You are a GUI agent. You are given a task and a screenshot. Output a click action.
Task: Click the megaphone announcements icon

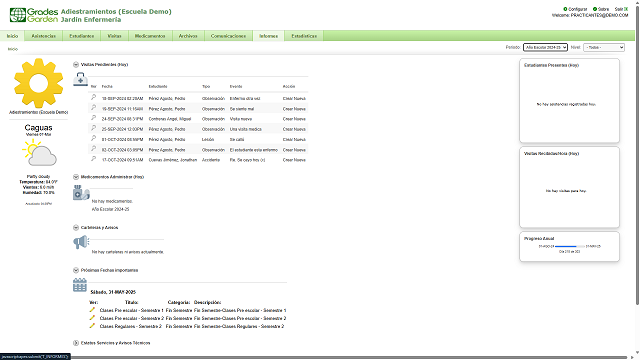coord(81,242)
